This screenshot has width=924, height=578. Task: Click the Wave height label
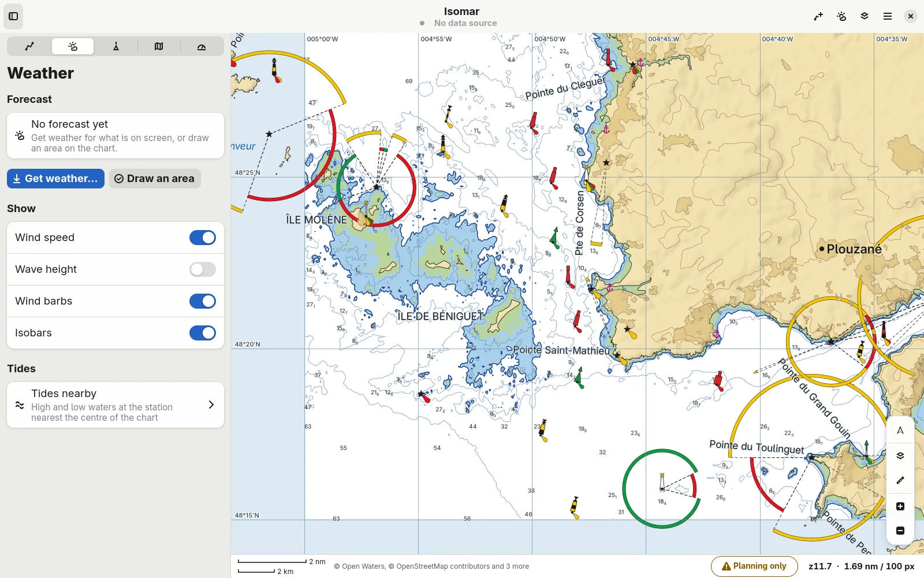pyautogui.click(x=46, y=269)
